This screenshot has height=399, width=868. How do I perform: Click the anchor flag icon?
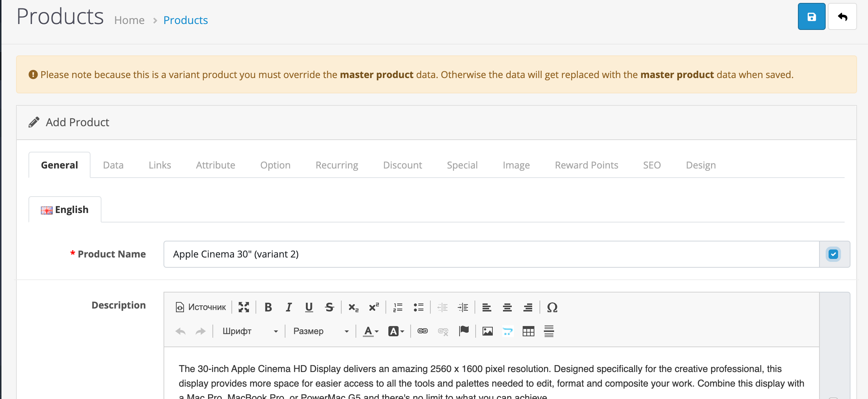point(464,331)
